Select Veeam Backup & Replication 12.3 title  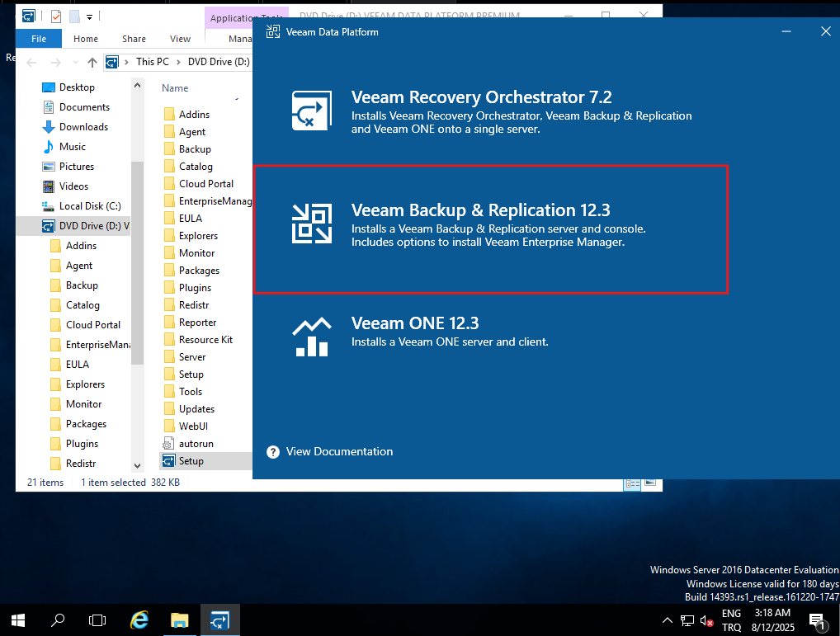point(480,210)
